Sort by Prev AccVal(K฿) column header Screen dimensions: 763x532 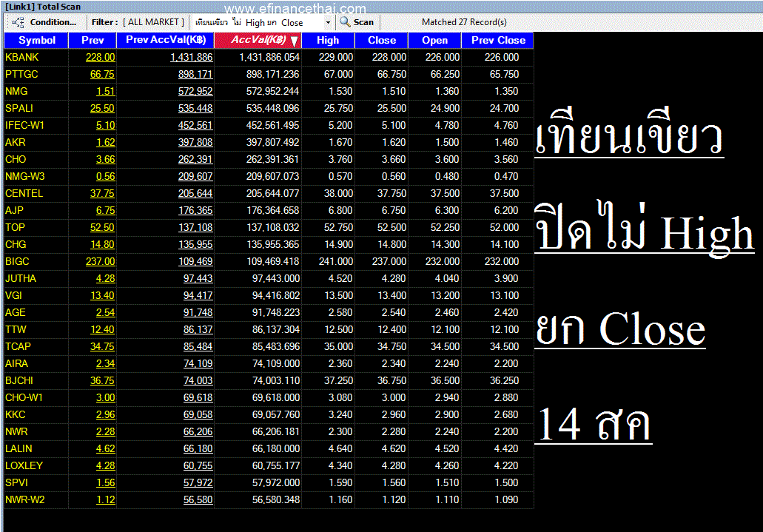(166, 40)
